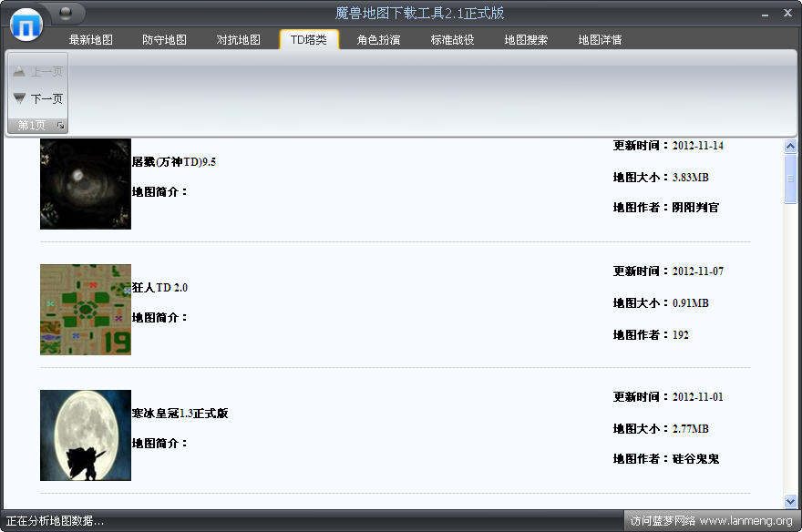
Task: Click the map size 3.83MB
Action: tap(691, 178)
